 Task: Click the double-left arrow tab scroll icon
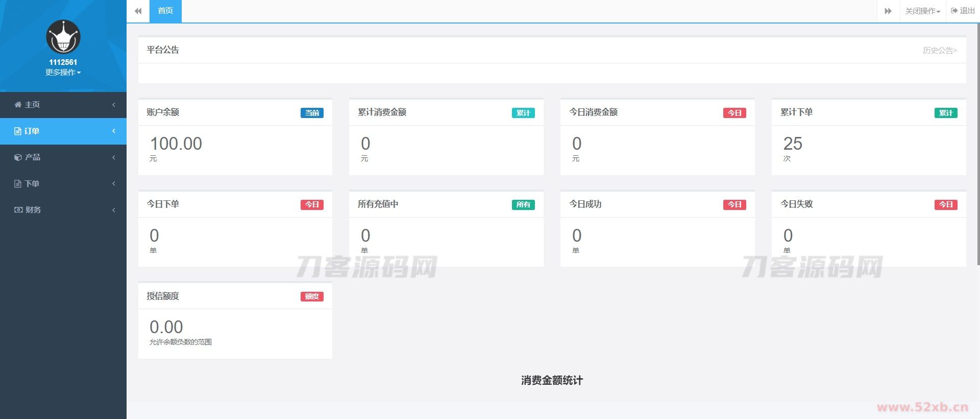[x=138, y=11]
